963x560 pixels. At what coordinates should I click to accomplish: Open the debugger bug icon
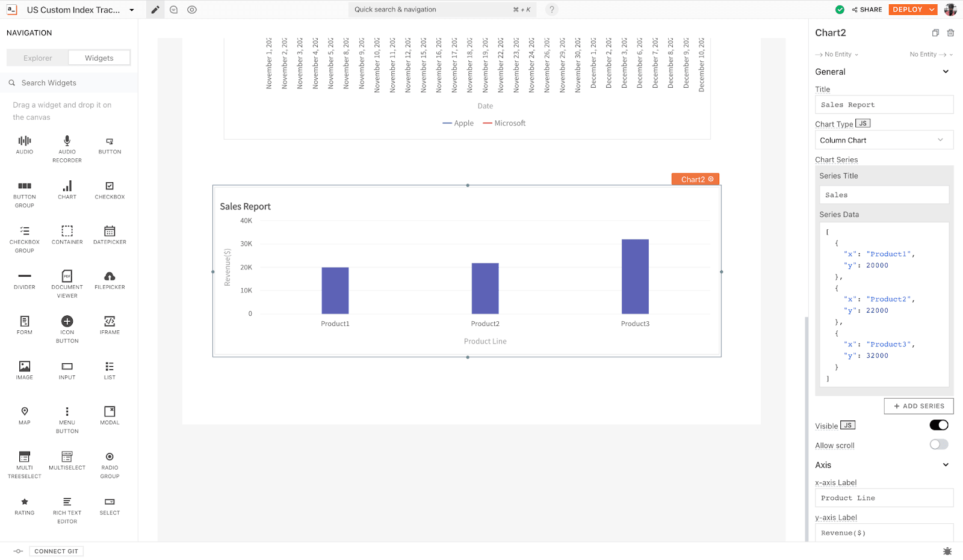click(947, 551)
